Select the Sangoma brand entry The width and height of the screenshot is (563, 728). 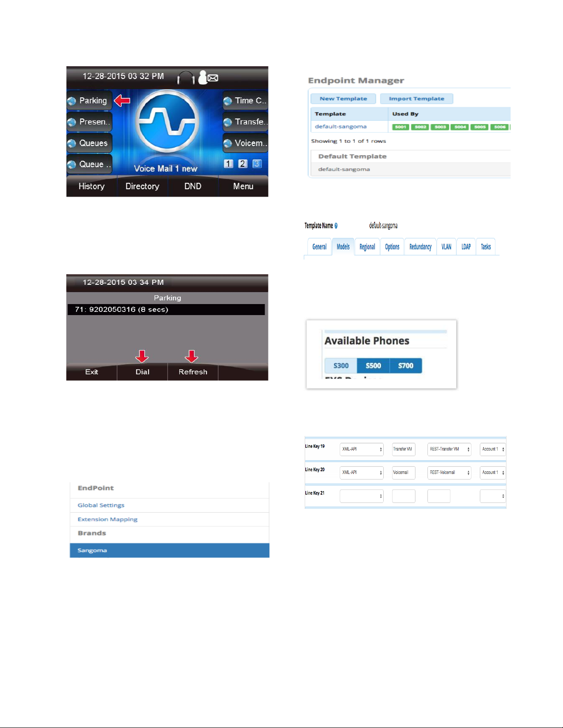(x=170, y=550)
